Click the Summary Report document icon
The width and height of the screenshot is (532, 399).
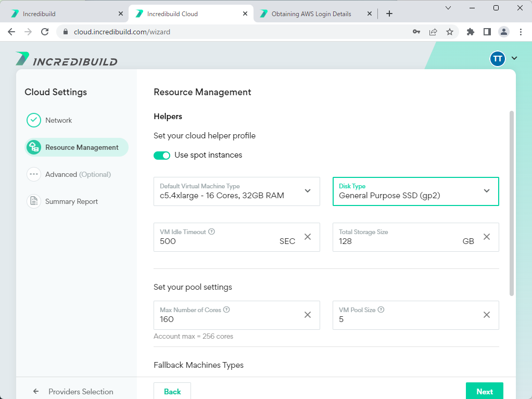click(34, 201)
